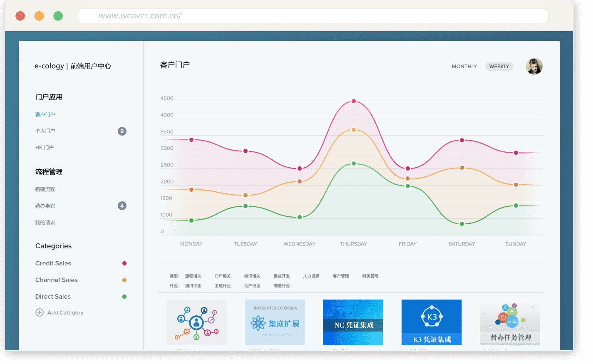
Task: Click the badge 8 next to 个人门户
Action: (122, 131)
